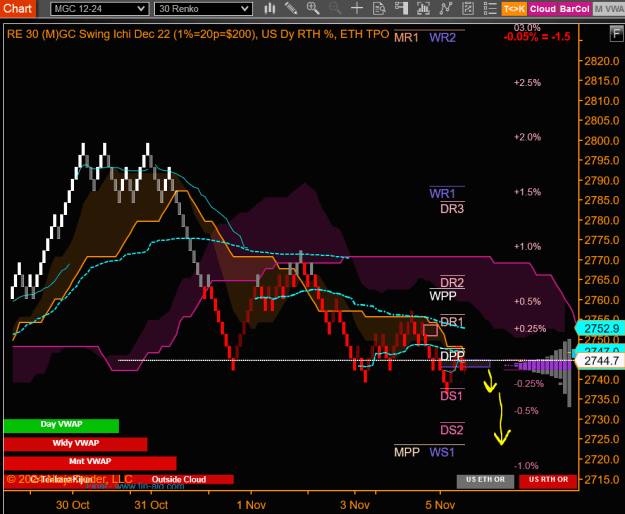This screenshot has width=625, height=514.
Task: Click the zoom in magnifier icon
Action: pyautogui.click(x=313, y=8)
